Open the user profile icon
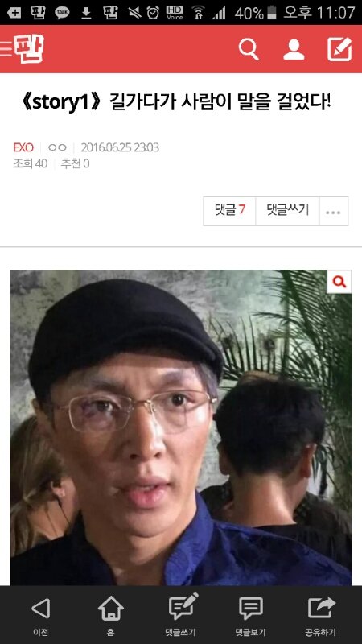Screen dimensions: 362x644 tap(294, 50)
